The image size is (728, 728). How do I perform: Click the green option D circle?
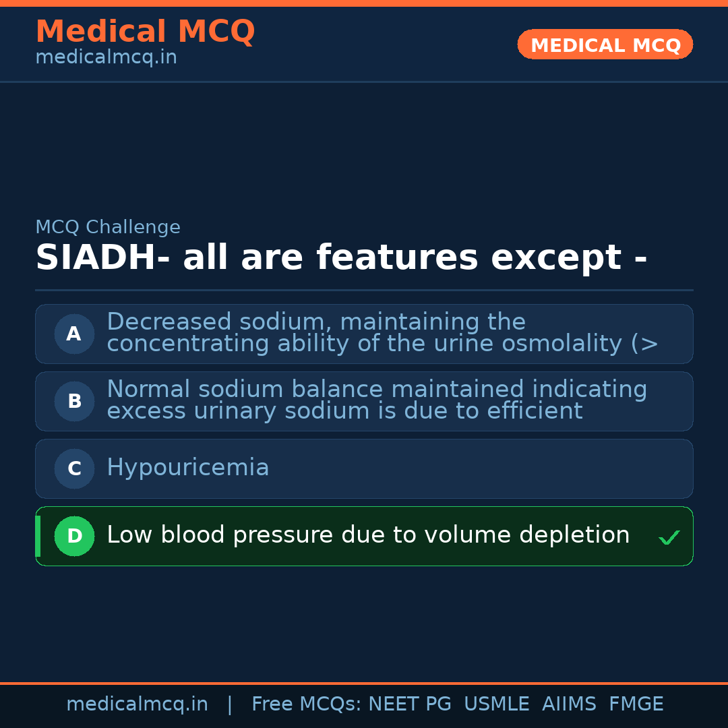point(74,536)
